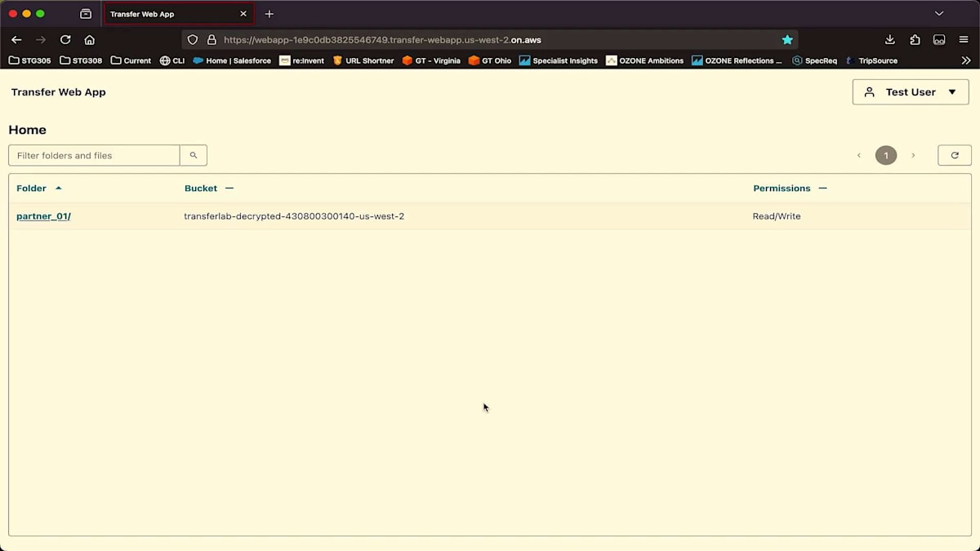Go to previous page of results
Screen dimensions: 980x551
point(859,155)
